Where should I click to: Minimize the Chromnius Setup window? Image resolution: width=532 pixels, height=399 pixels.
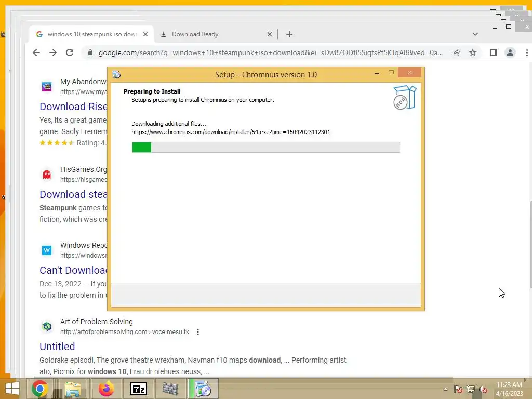377,73
